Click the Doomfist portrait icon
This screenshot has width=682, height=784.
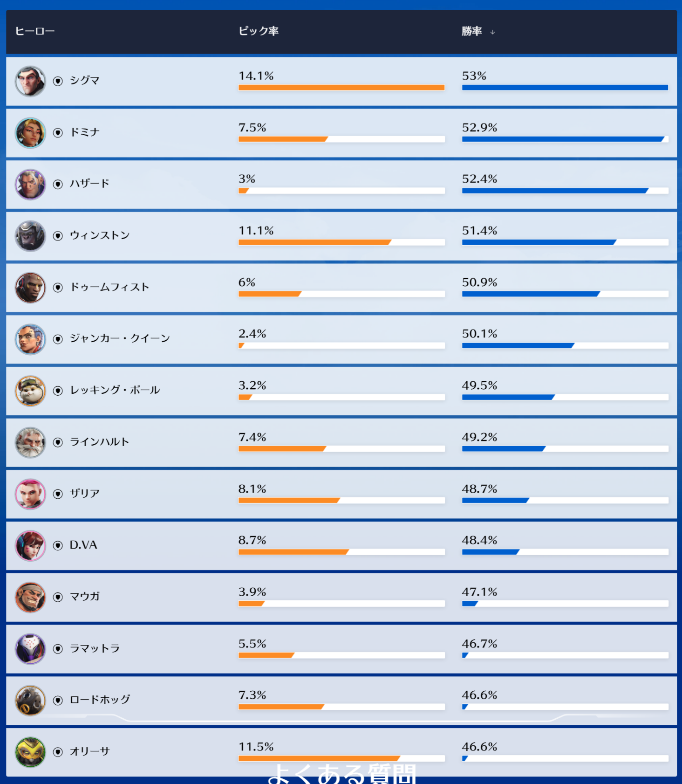(30, 288)
